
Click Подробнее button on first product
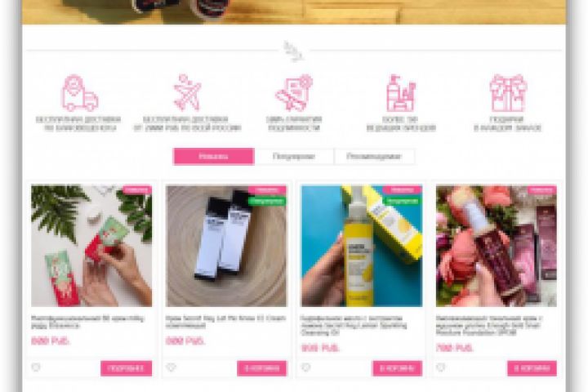pyautogui.click(x=126, y=368)
